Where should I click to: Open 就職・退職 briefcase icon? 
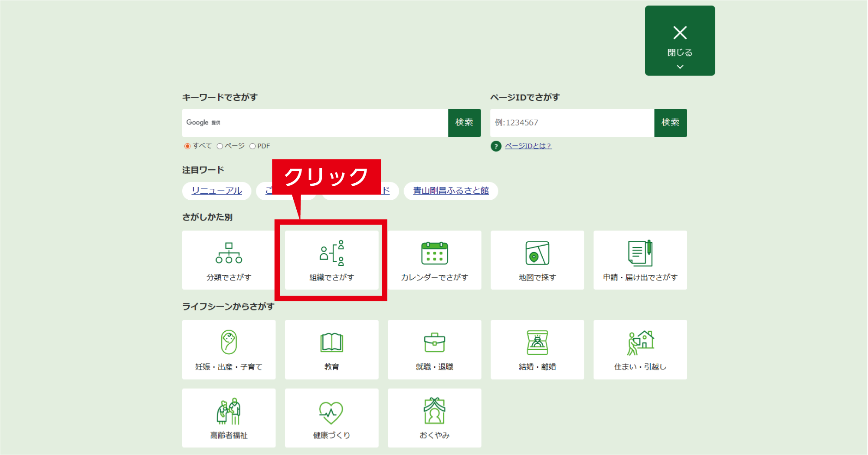click(434, 349)
